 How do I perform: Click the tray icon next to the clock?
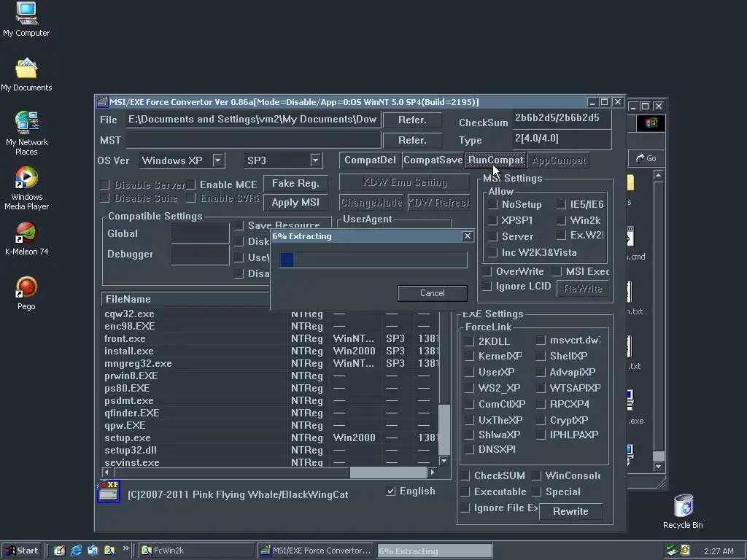click(x=685, y=551)
